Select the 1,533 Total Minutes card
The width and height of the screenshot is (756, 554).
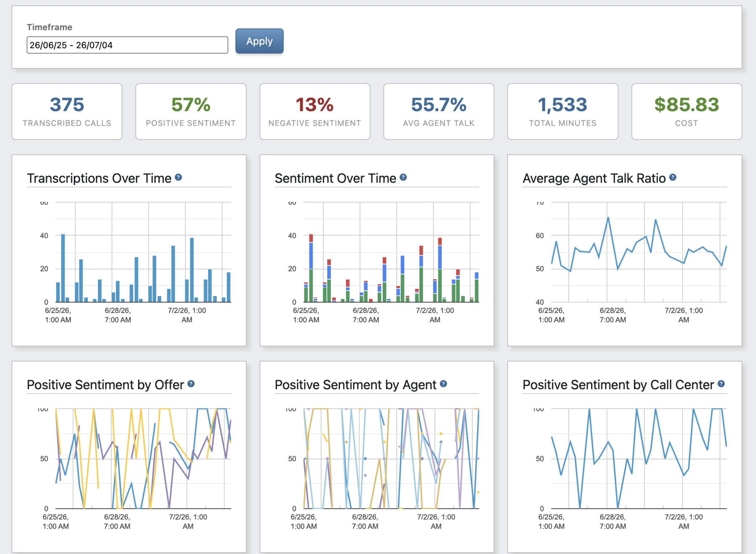coord(563,111)
